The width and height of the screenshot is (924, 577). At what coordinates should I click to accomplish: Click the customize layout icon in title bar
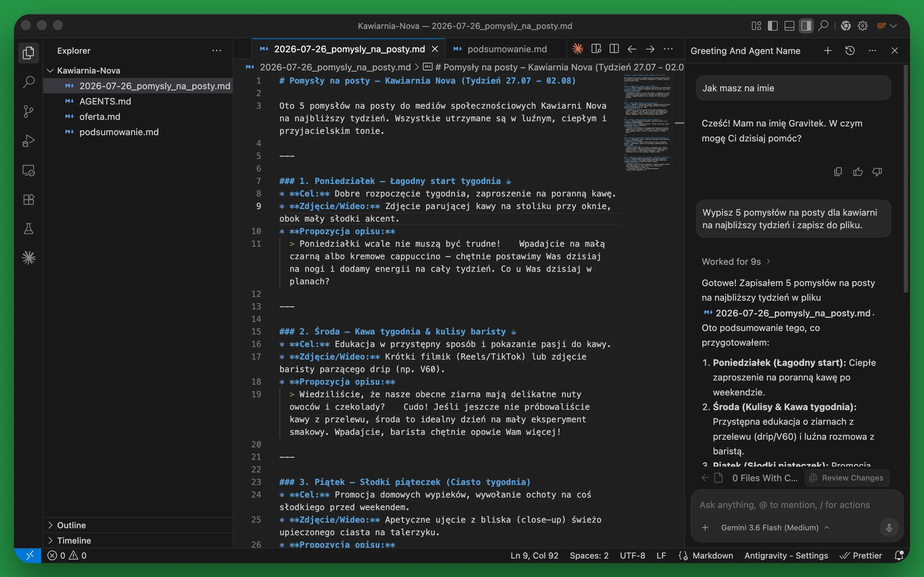[x=756, y=26]
